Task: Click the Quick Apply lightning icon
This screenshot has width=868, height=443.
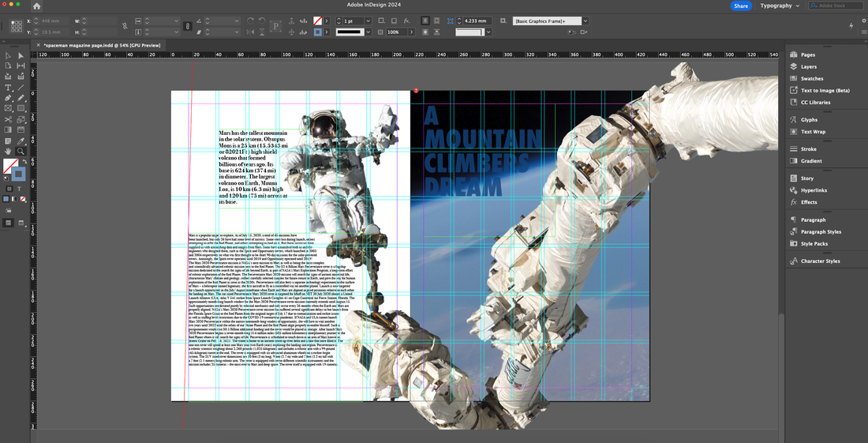Action: coord(851,25)
